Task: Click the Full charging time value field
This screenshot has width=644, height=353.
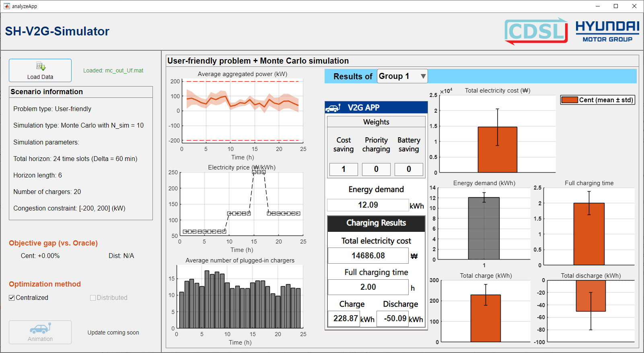Action: coord(368,287)
